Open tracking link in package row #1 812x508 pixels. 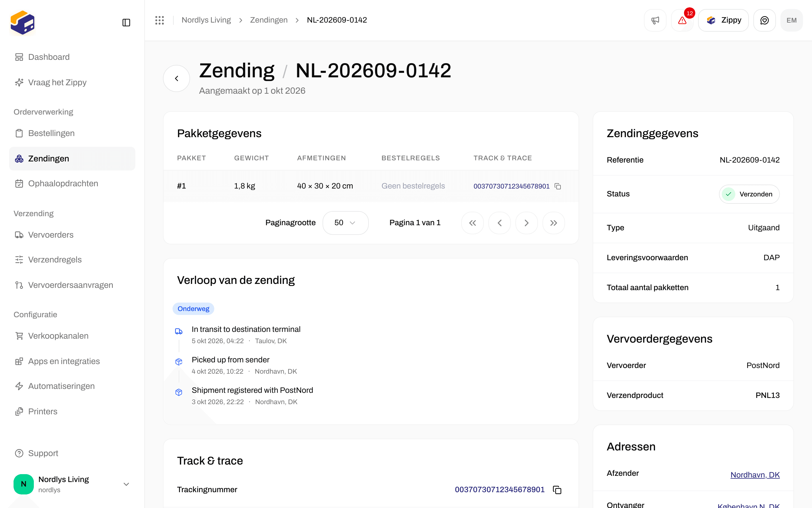point(511,186)
